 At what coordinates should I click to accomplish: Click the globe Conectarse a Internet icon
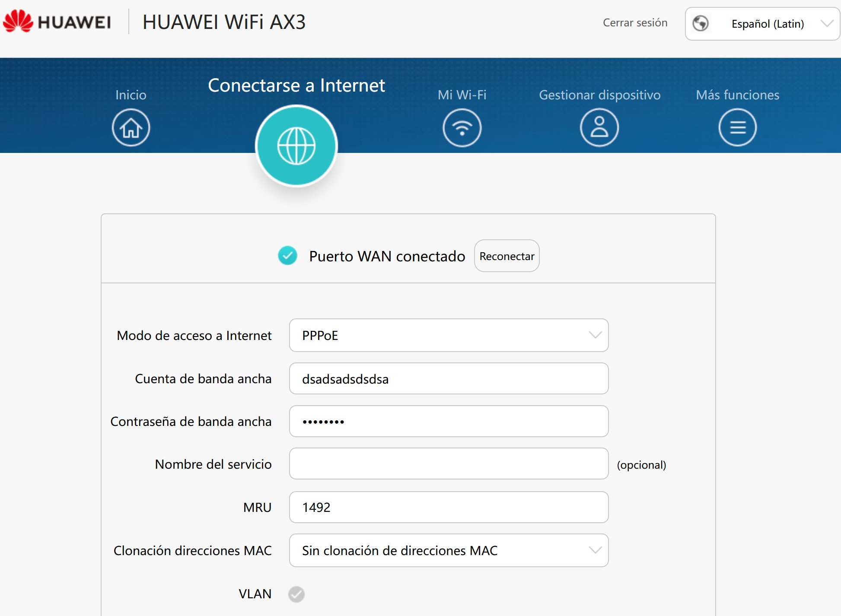(x=296, y=146)
